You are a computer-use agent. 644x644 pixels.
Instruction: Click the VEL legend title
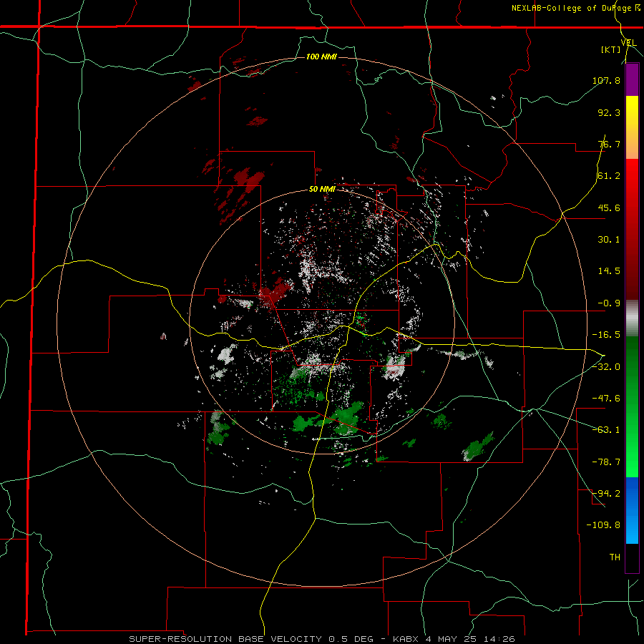628,43
